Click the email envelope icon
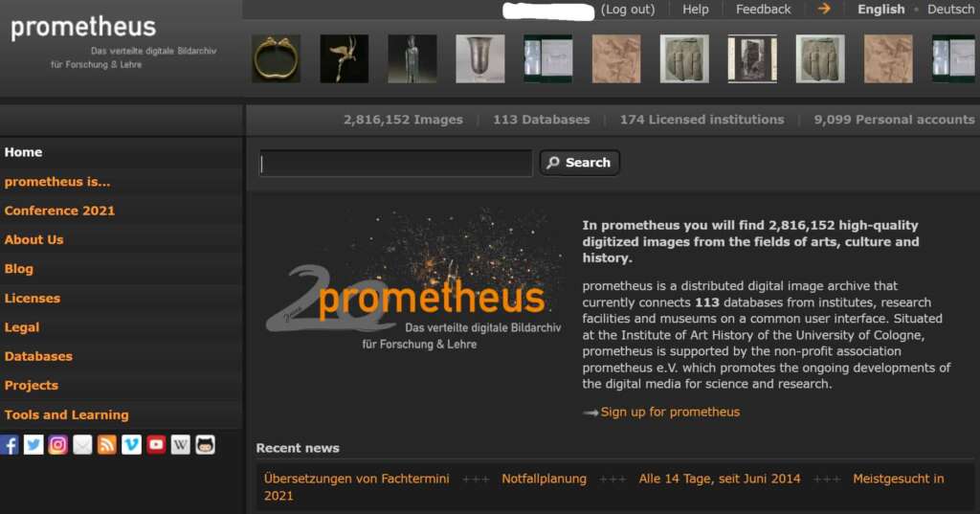The image size is (980, 514). (82, 444)
